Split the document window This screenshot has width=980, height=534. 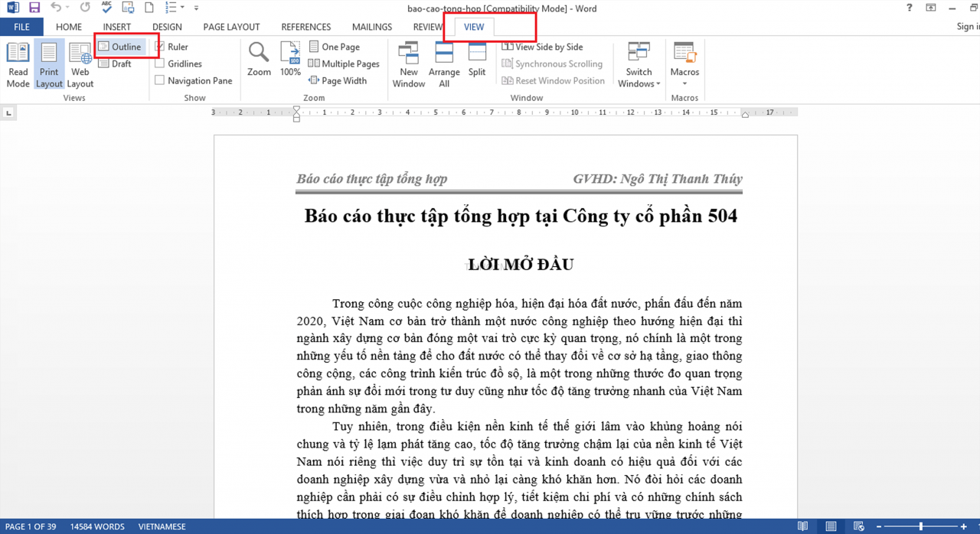tap(477, 60)
